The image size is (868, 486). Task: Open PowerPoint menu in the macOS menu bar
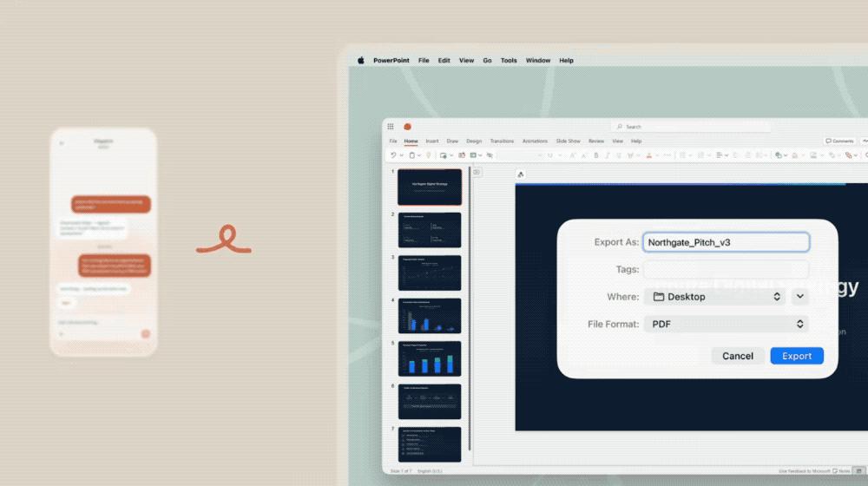pos(391,61)
